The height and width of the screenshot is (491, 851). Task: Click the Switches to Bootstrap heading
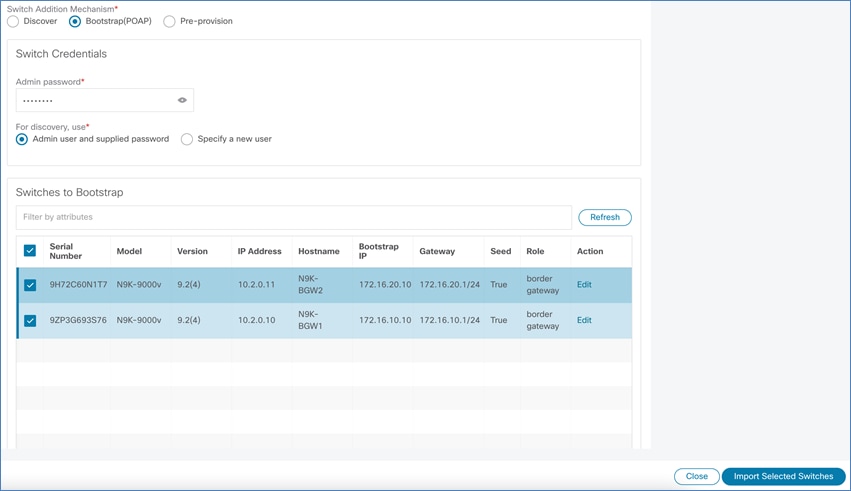click(x=69, y=193)
